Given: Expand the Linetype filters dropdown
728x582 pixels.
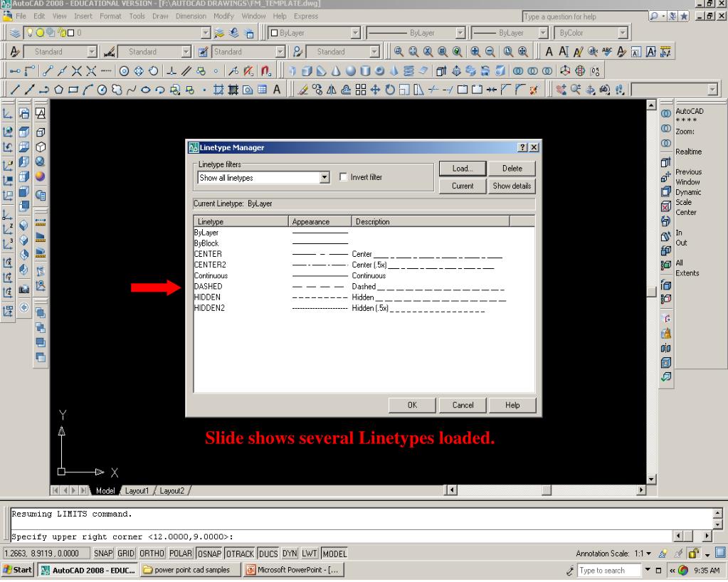Looking at the screenshot, I should [x=325, y=177].
